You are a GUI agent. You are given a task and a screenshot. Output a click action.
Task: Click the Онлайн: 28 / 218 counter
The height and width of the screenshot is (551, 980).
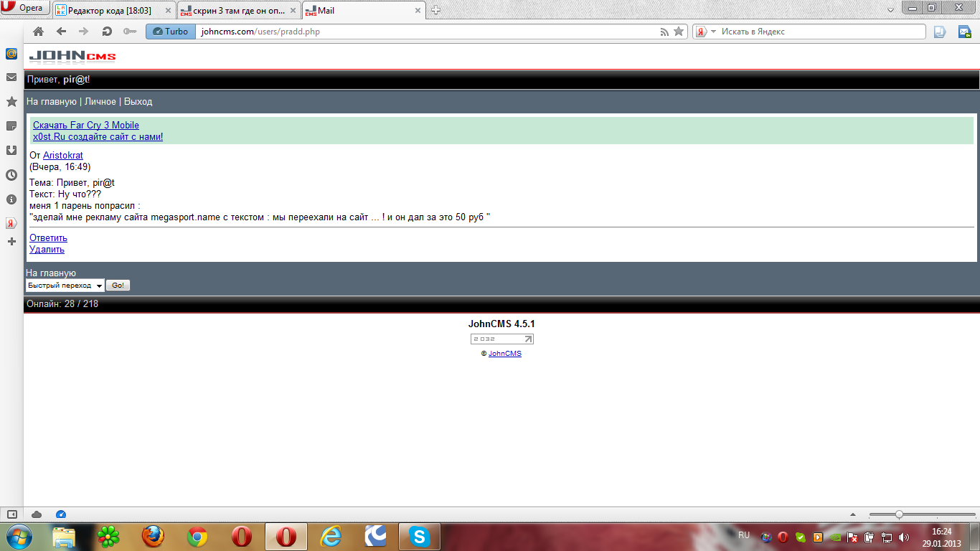point(62,304)
